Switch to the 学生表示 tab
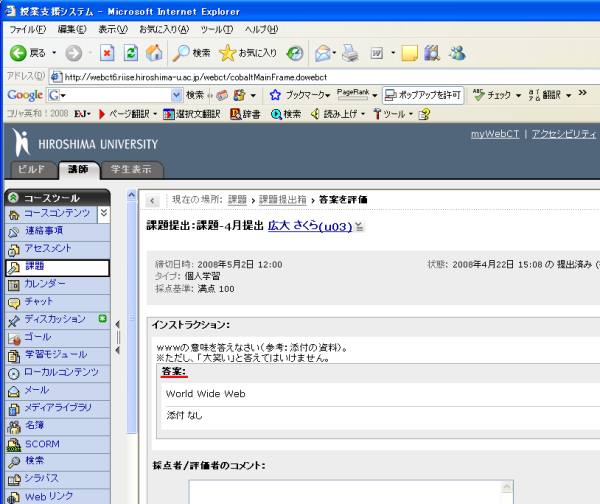This screenshot has width=600, height=504. pos(131,169)
